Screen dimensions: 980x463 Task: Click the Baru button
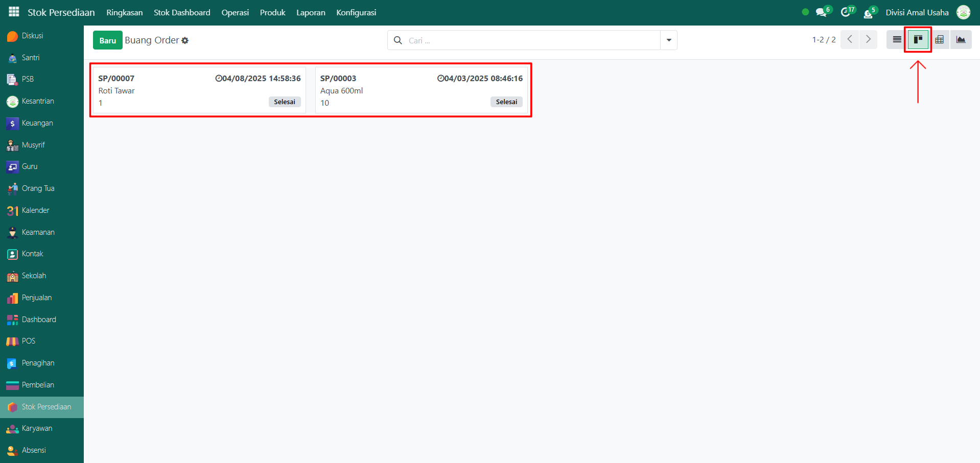tap(107, 40)
